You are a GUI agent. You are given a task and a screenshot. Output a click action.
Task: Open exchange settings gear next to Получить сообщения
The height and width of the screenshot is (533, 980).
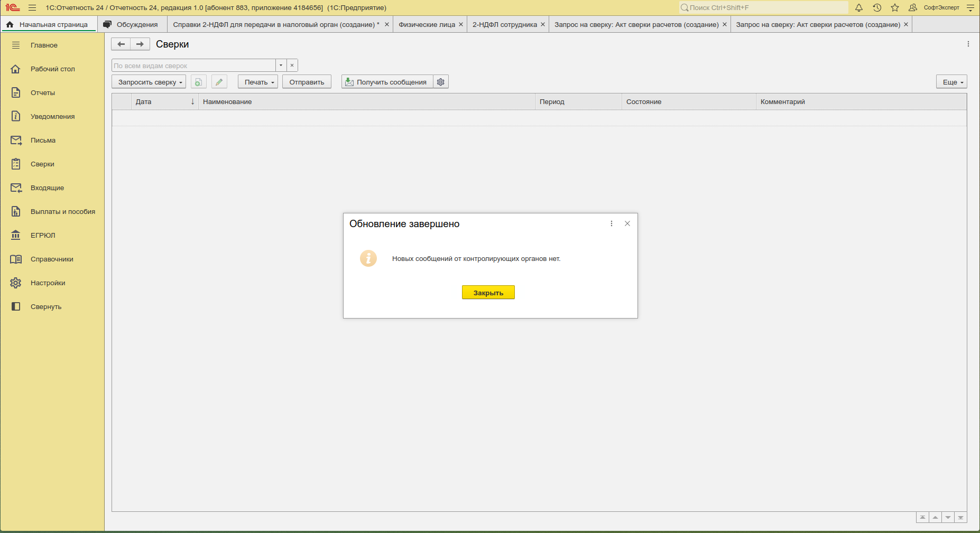[441, 82]
